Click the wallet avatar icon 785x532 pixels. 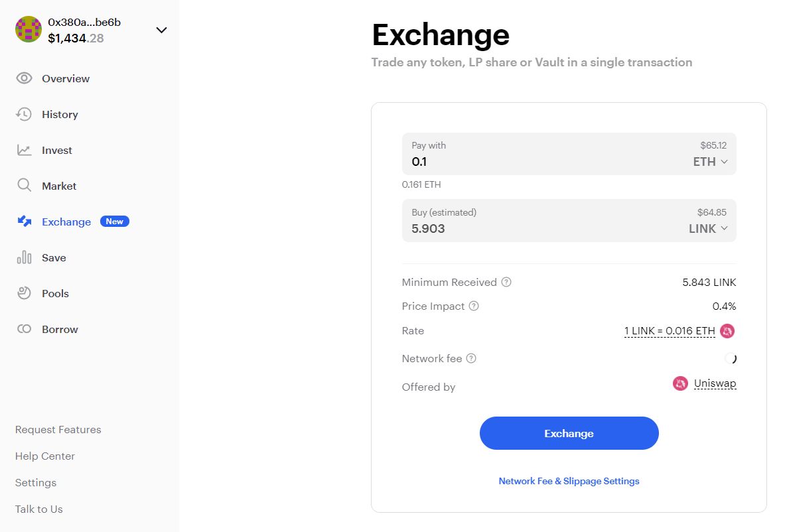coord(29,30)
